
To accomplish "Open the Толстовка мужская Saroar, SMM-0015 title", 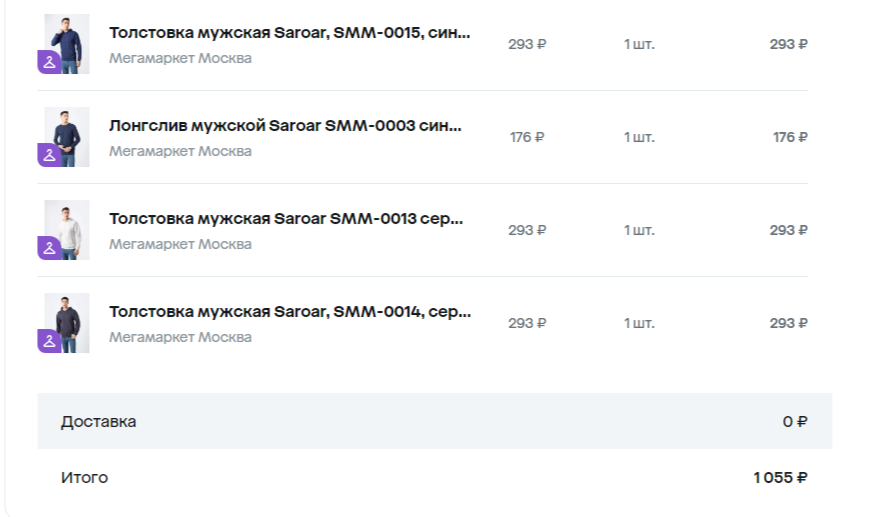I will pyautogui.click(x=289, y=33).
